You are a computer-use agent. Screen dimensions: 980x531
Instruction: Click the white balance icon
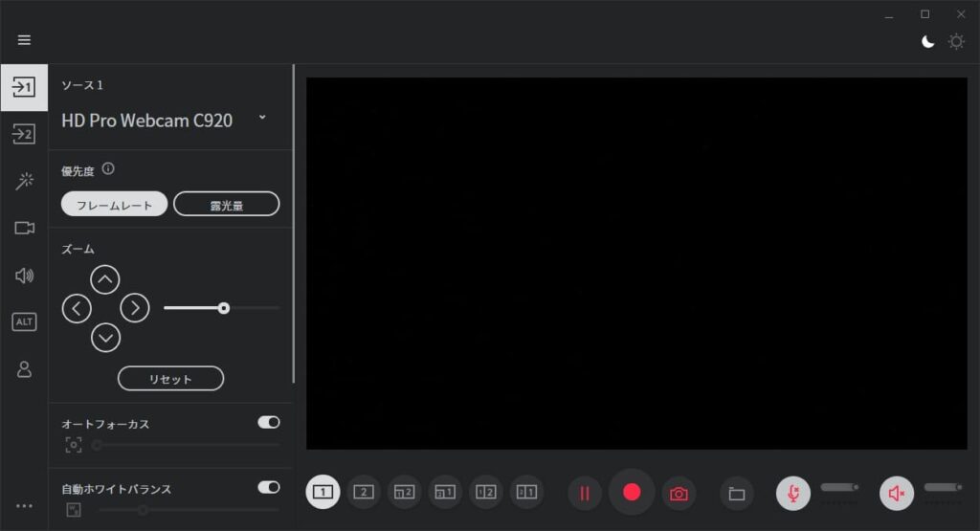click(x=74, y=510)
